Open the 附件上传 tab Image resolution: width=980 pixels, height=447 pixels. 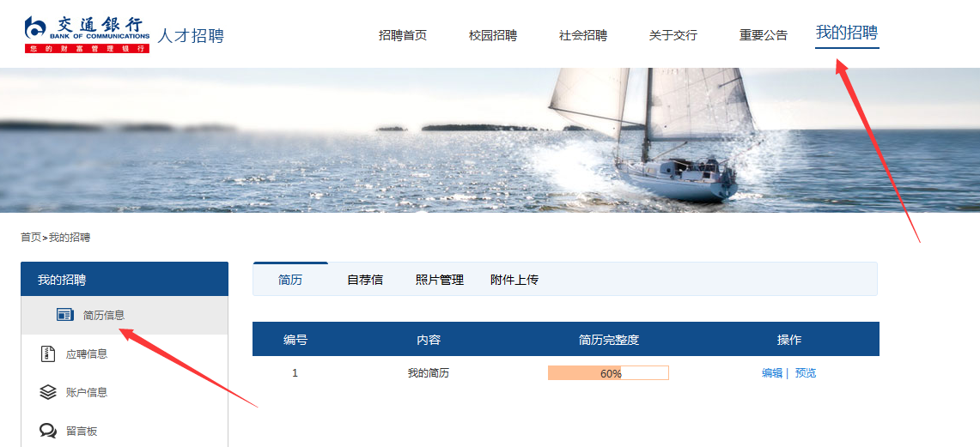(514, 280)
